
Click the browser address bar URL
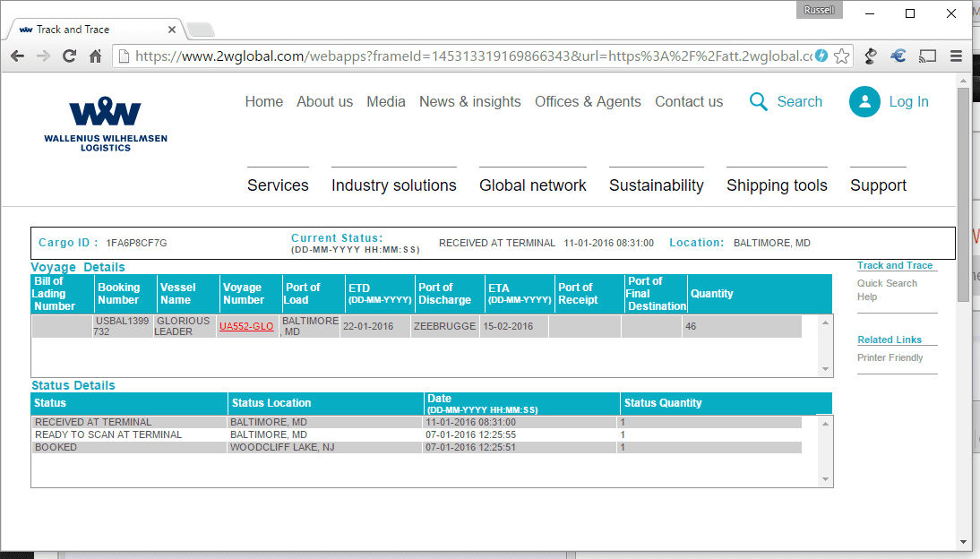pyautogui.click(x=473, y=56)
